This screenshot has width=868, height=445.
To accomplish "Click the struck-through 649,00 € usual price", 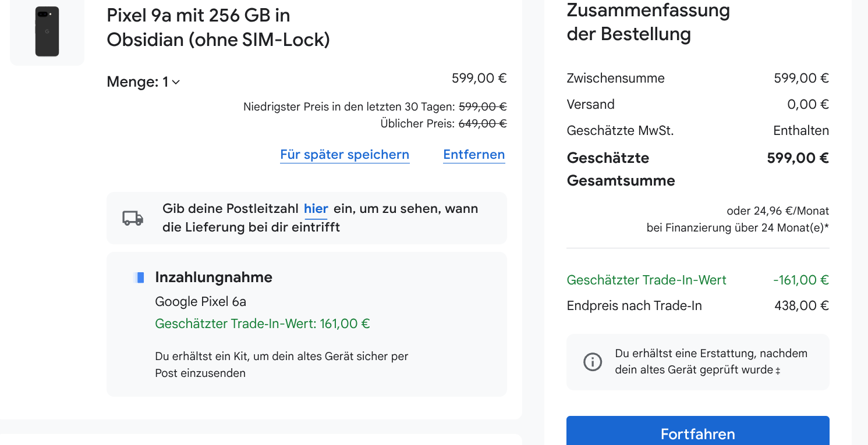I will click(x=482, y=123).
